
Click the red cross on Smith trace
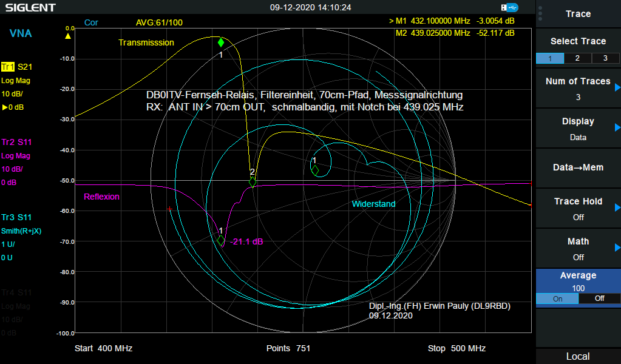pyautogui.click(x=170, y=209)
